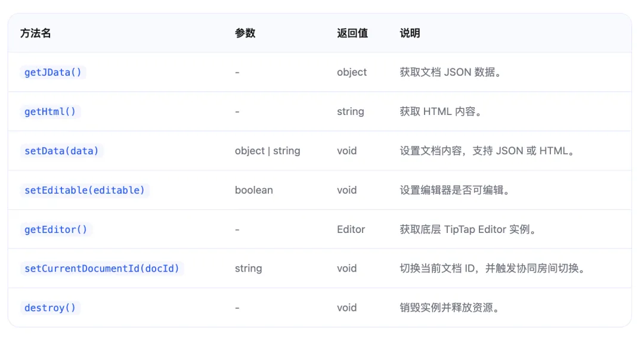The width and height of the screenshot is (644, 339).
Task: Click the destroy() method code label
Action: pos(50,308)
